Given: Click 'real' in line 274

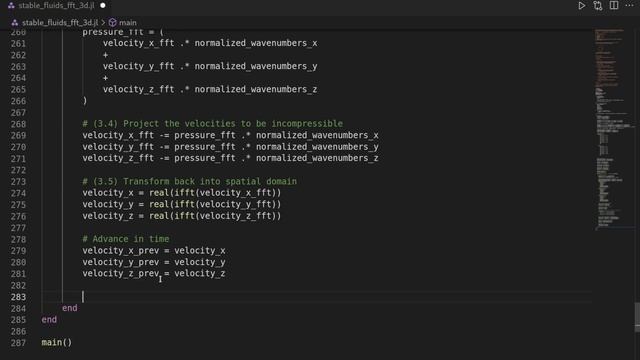Looking at the screenshot, I should 159,193.
